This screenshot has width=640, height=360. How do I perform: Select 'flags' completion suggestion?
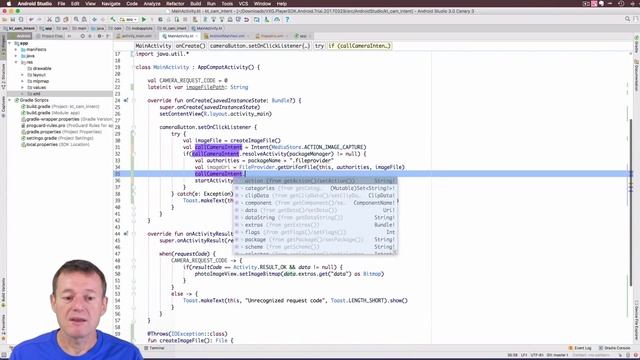point(315,232)
